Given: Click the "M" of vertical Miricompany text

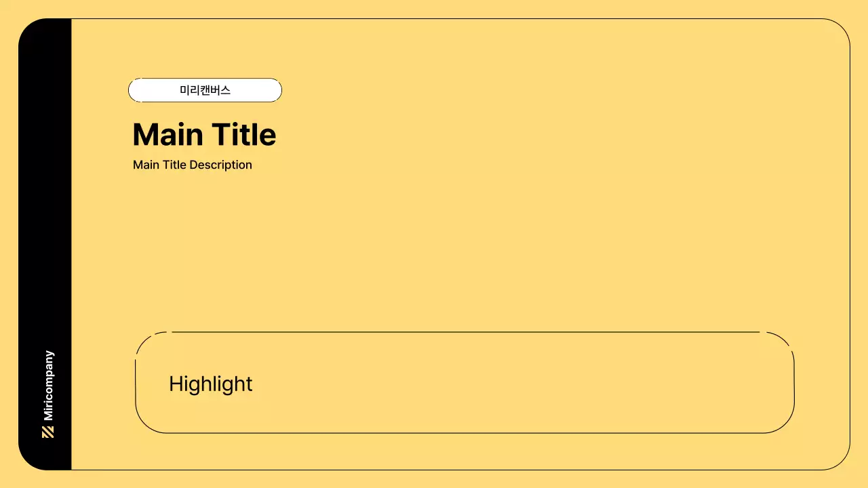Looking at the screenshot, I should pos(48,415).
